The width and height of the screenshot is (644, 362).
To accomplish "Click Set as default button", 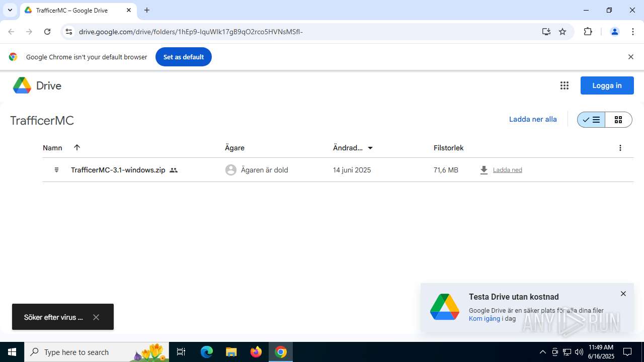I will tap(184, 57).
